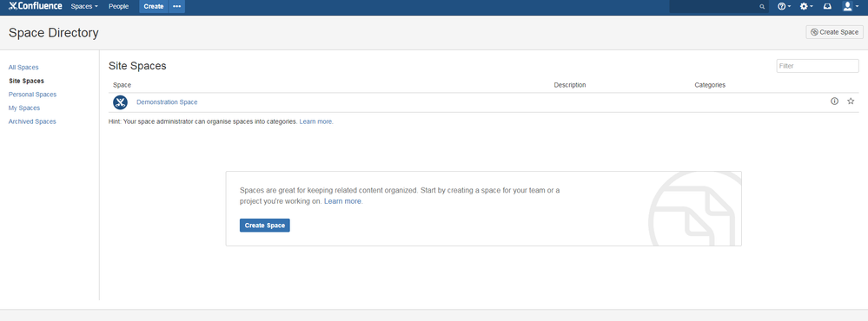This screenshot has height=321, width=868.
Task: Select Archived Spaces in sidebar
Action: point(32,121)
